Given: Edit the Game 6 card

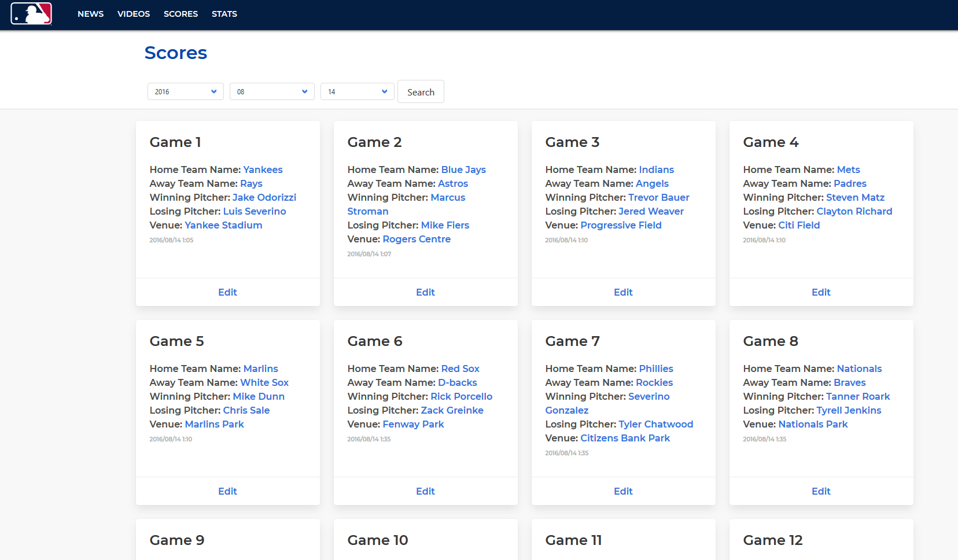Looking at the screenshot, I should point(425,491).
